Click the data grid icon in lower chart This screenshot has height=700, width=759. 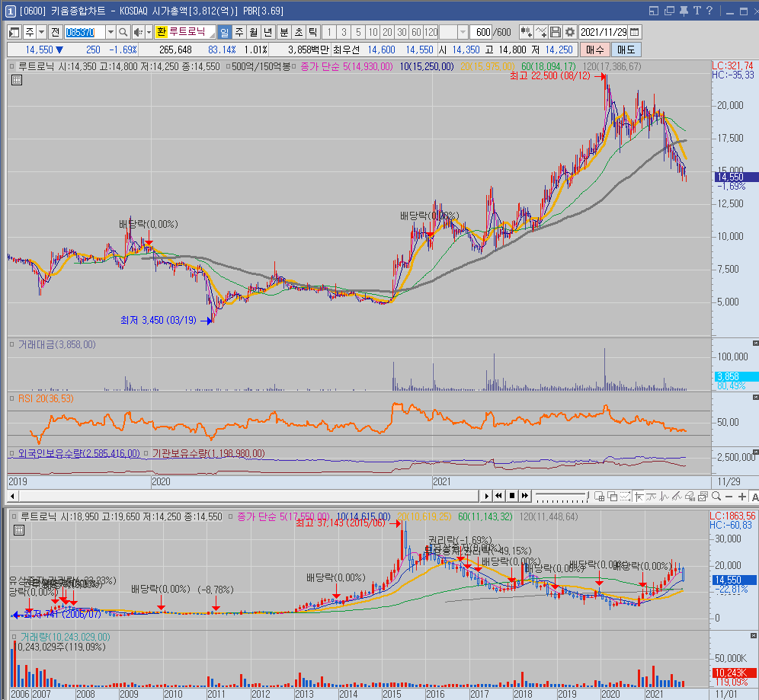pyautogui.click(x=18, y=529)
